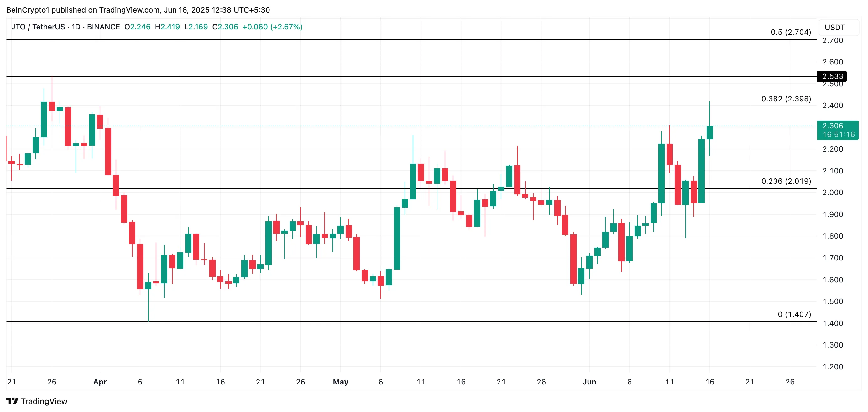This screenshot has height=412, width=868.
Task: Open the USDT currency selector
Action: click(x=835, y=28)
